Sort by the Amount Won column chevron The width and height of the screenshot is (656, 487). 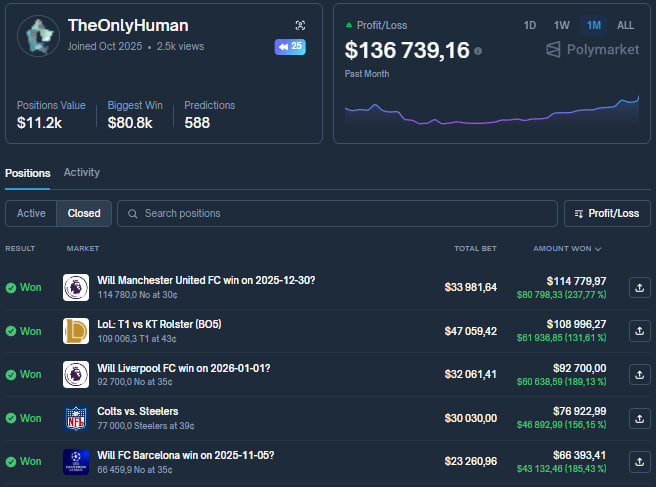(598, 249)
